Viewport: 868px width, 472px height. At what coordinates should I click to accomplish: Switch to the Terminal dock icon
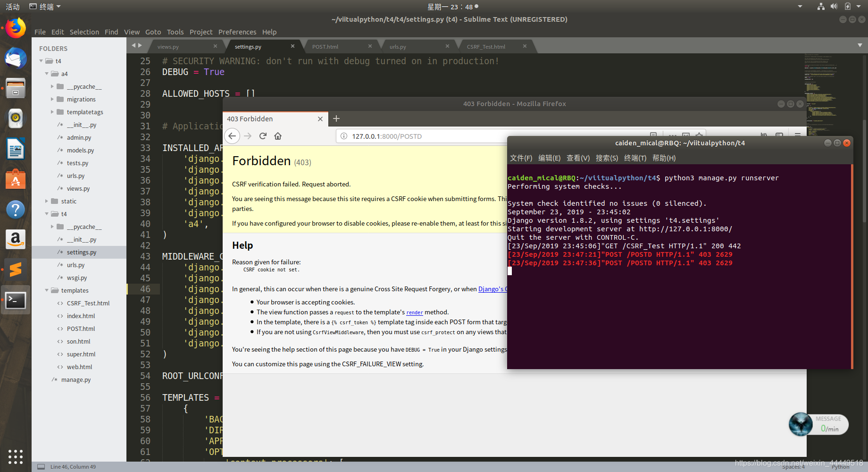(x=16, y=300)
